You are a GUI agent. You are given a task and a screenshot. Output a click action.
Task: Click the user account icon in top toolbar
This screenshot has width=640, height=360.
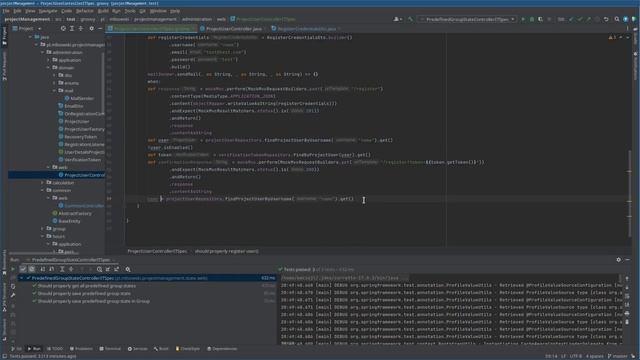pyautogui.click(x=397, y=19)
